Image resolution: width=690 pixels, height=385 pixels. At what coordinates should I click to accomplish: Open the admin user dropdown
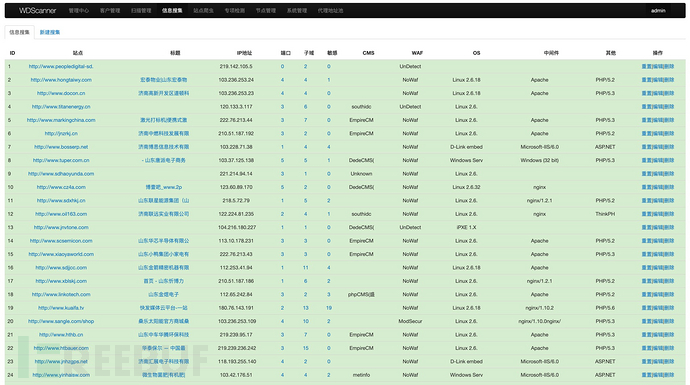(658, 11)
